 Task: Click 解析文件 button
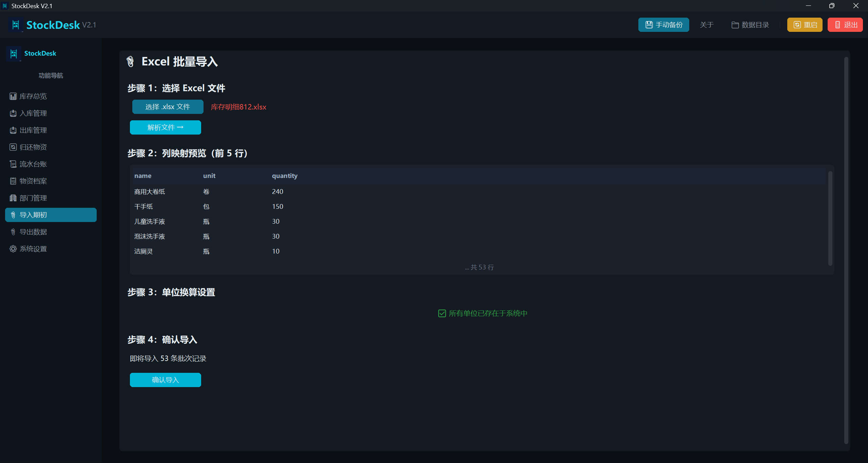coord(166,127)
